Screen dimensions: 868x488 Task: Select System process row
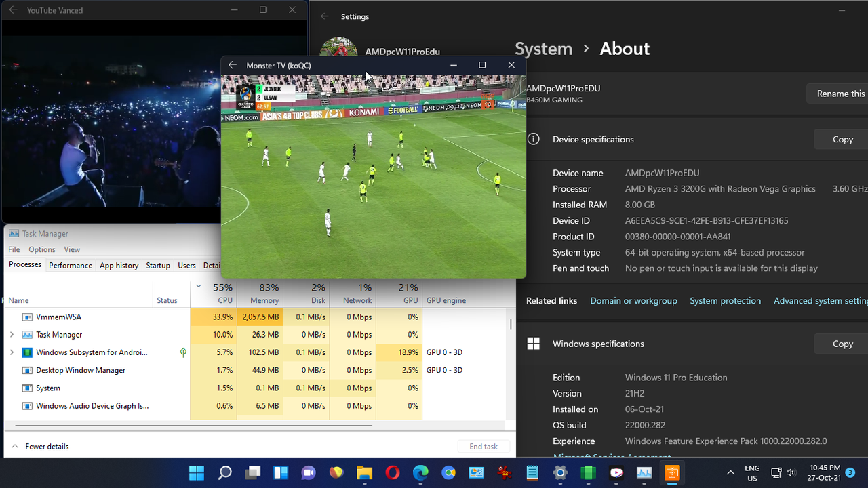coord(256,388)
